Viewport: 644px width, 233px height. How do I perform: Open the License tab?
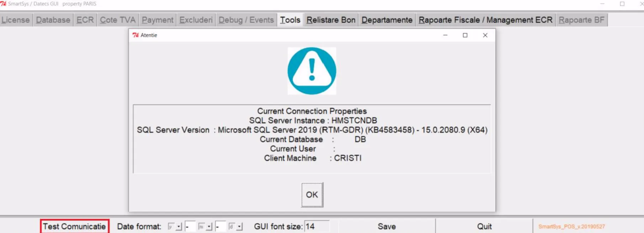pos(16,20)
